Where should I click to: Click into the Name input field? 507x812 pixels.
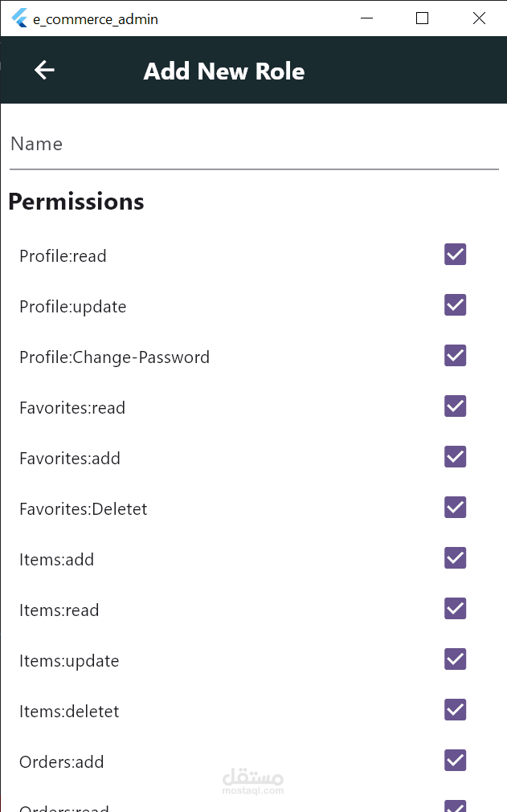pos(254,144)
